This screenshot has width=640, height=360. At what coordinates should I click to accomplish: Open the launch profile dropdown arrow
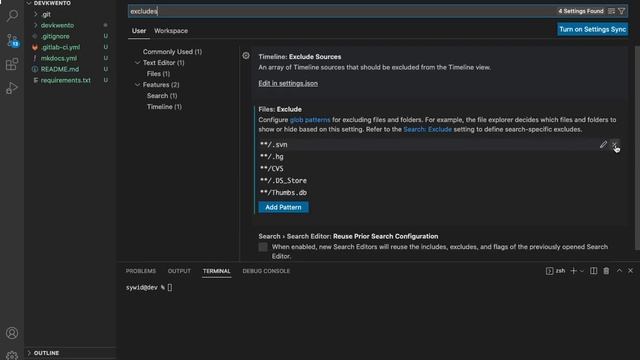tap(582, 271)
